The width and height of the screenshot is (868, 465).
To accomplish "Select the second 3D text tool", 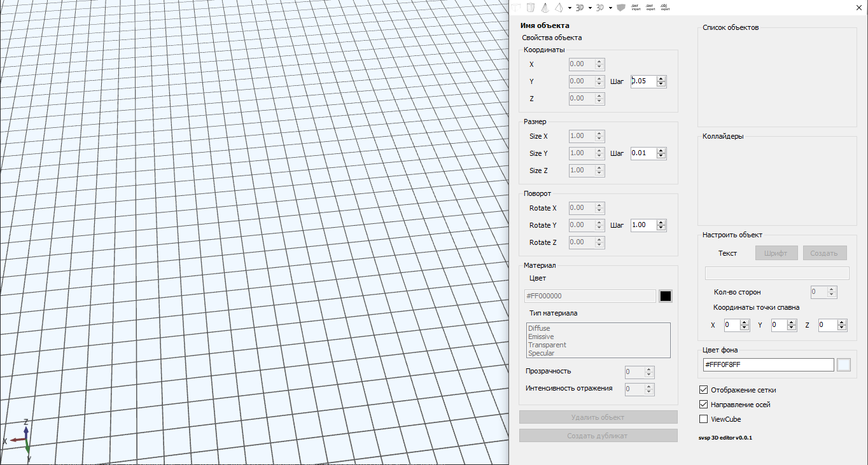I will 599,7.
